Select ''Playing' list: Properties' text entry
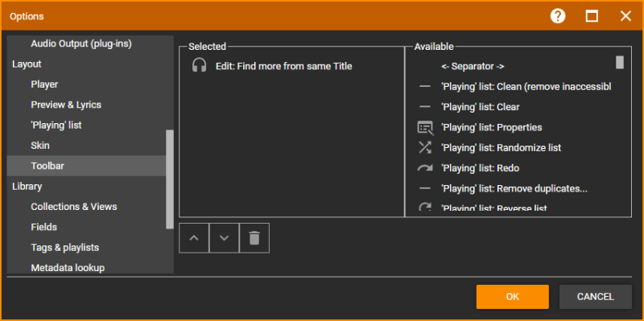644x321 pixels. tap(492, 128)
